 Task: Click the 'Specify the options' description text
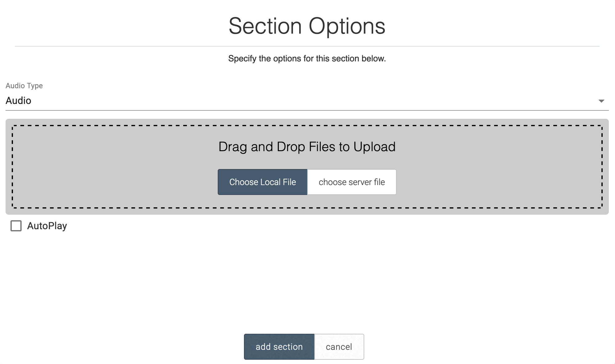307,59
